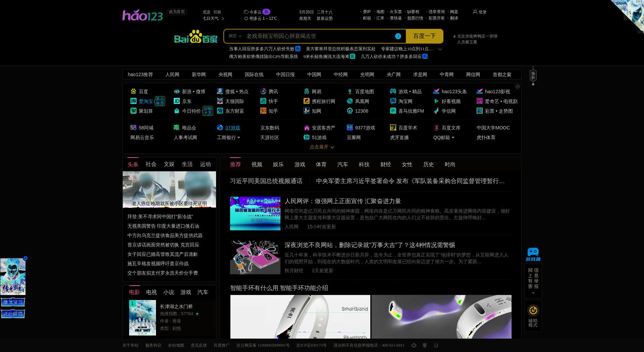Open the 百度地图 pin icon

coord(350,91)
